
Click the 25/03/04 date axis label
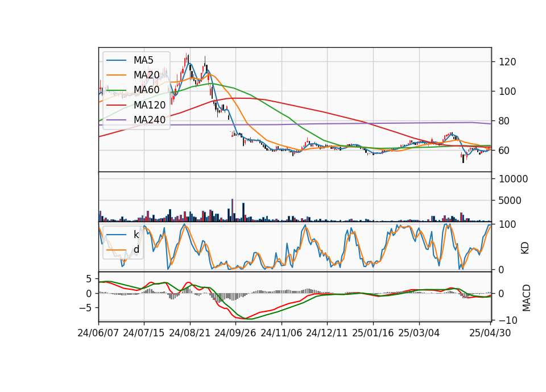coord(419,333)
